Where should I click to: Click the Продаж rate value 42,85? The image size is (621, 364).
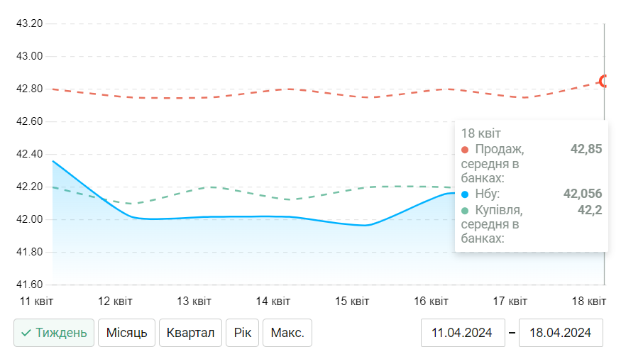tap(586, 149)
